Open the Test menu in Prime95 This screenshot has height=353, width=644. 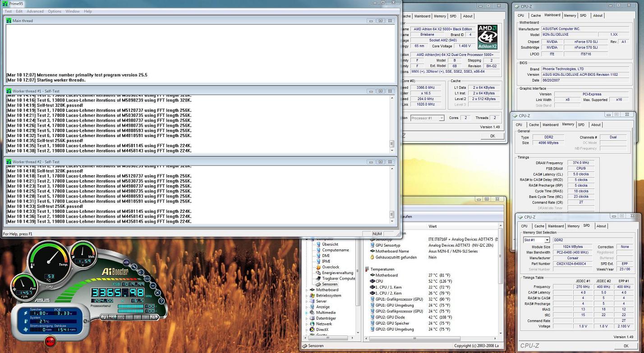click(8, 11)
